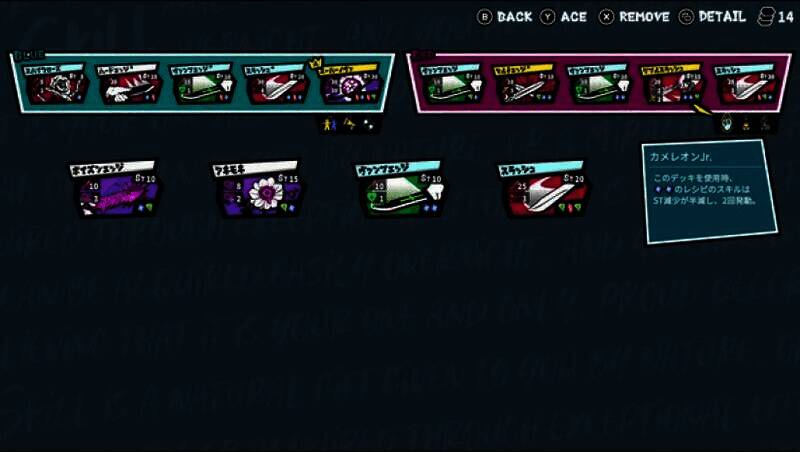Select the two-figures icon under blue deck
Image resolution: width=800 pixels, height=452 pixels.
tap(330, 124)
